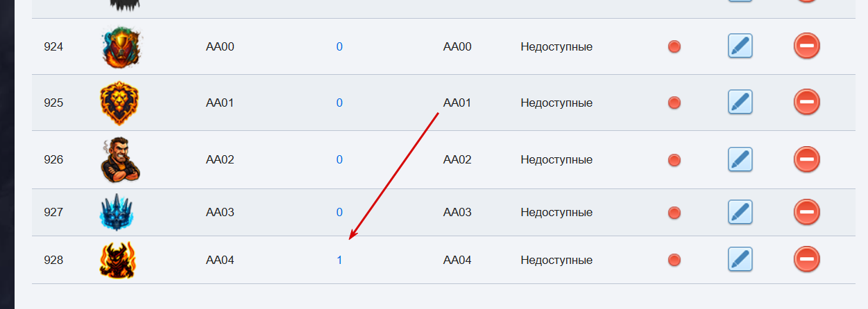Remove row 927 with the red minus icon
The image size is (868, 309).
click(x=806, y=212)
